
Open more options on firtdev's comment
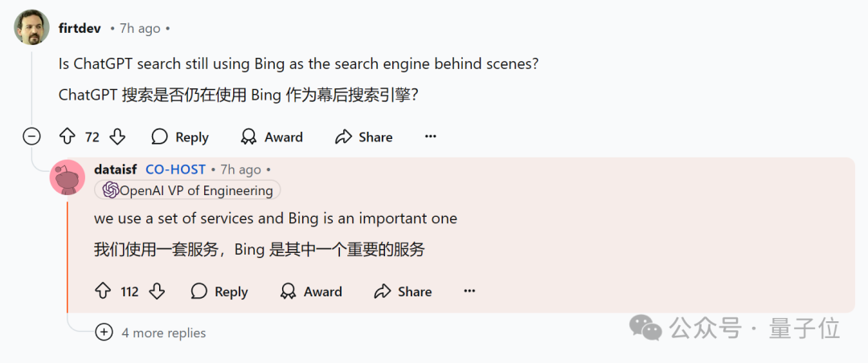[431, 137]
